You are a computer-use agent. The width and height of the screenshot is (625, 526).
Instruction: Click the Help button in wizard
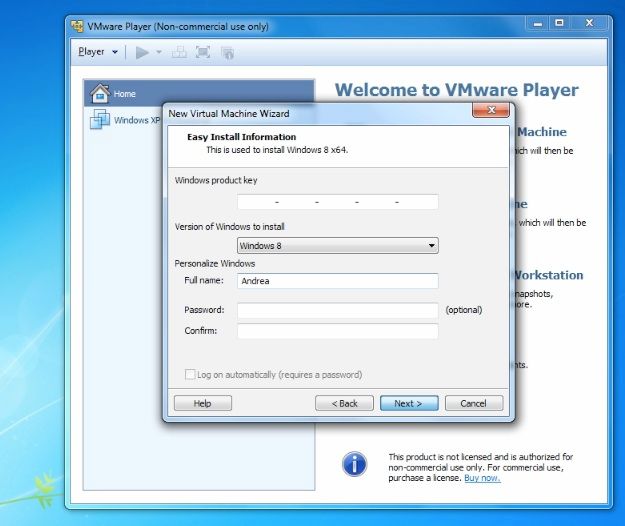coord(202,403)
